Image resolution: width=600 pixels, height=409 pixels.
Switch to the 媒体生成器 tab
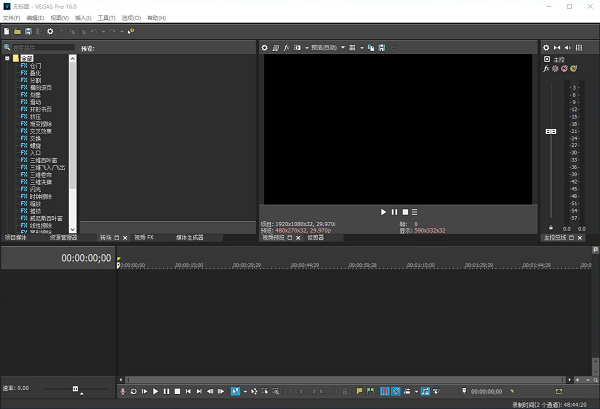pos(190,238)
